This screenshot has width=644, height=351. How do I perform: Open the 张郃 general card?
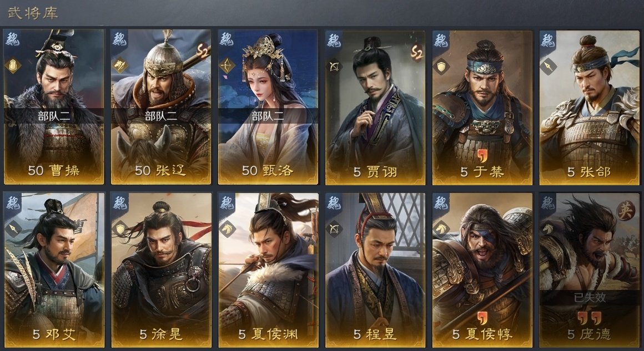coord(590,106)
